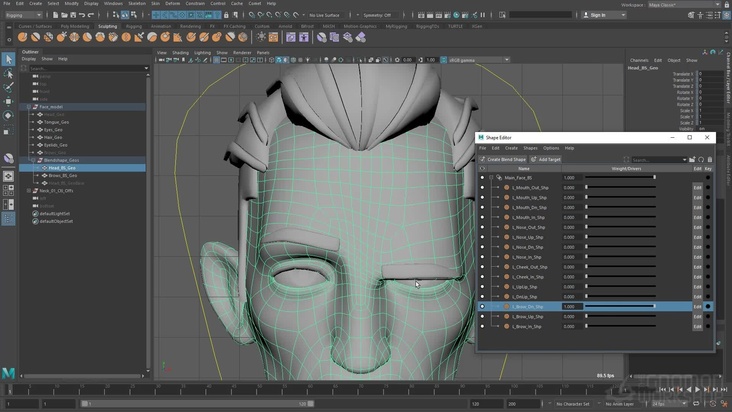Open the Outliner search filter dropdown arrow
Screen dimensions: 732x412
(146, 68)
